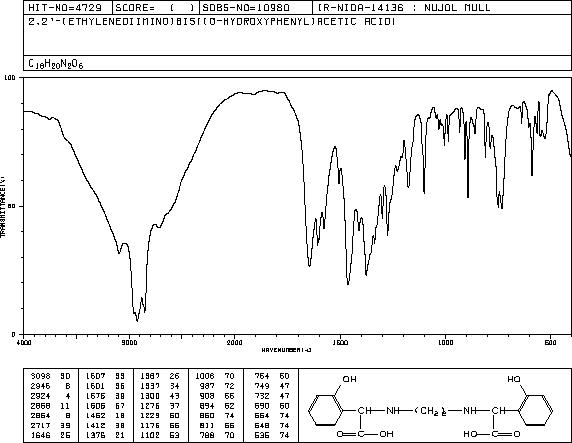
Task: Select the peak table row 690
Action: click(272, 405)
